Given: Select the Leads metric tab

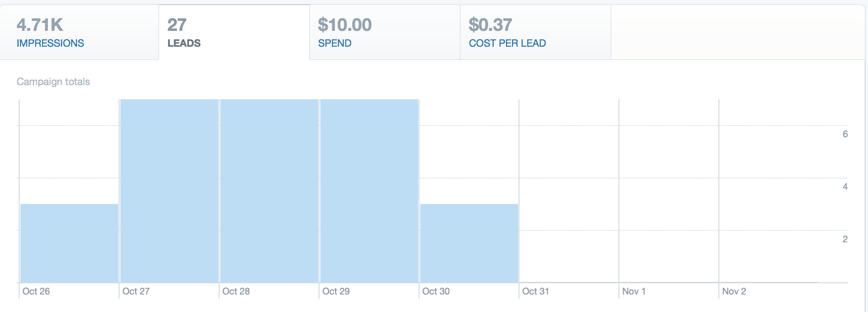Looking at the screenshot, I should click(x=234, y=32).
